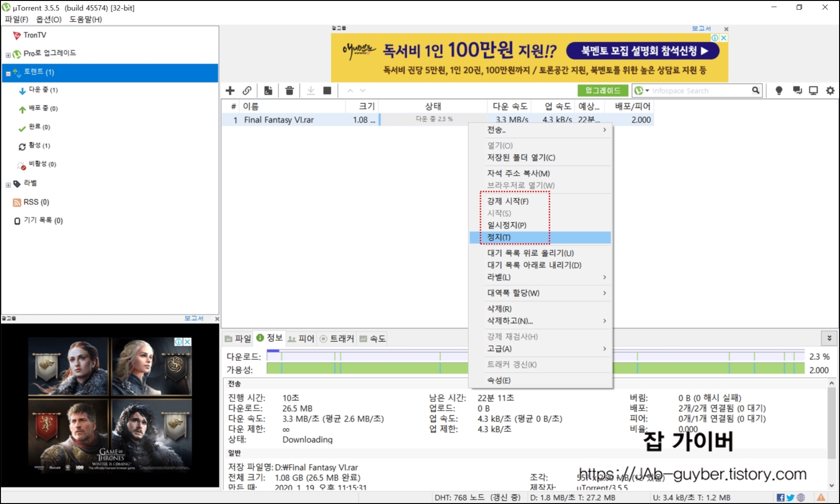Choose Stop (정지) in context menu
The width and height of the screenshot is (840, 504).
click(x=540, y=238)
